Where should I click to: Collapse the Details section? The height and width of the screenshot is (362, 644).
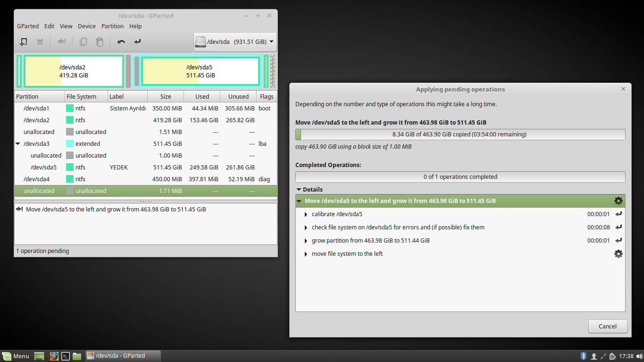tap(298, 190)
